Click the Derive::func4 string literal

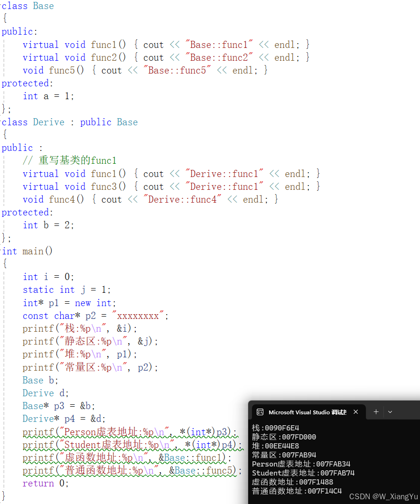[x=182, y=200]
